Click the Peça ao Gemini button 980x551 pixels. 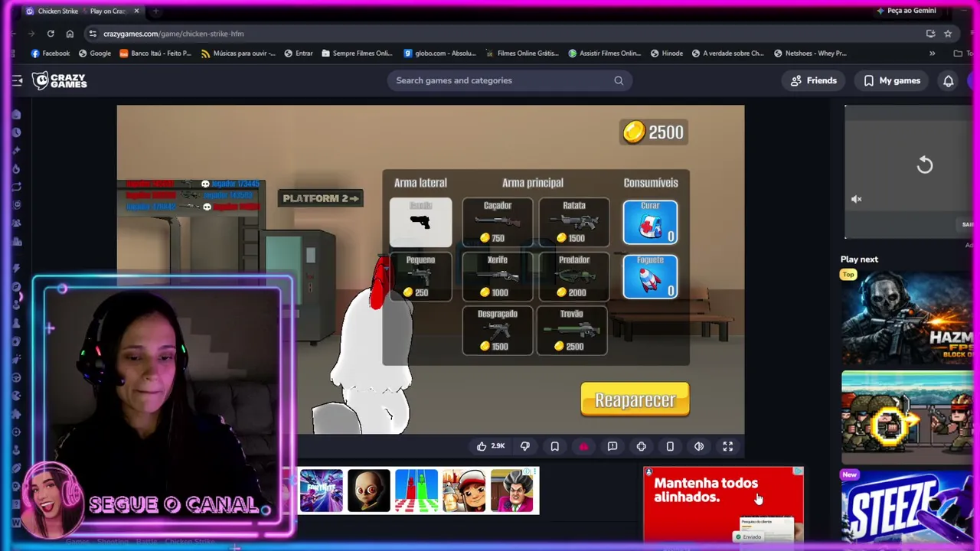906,11
